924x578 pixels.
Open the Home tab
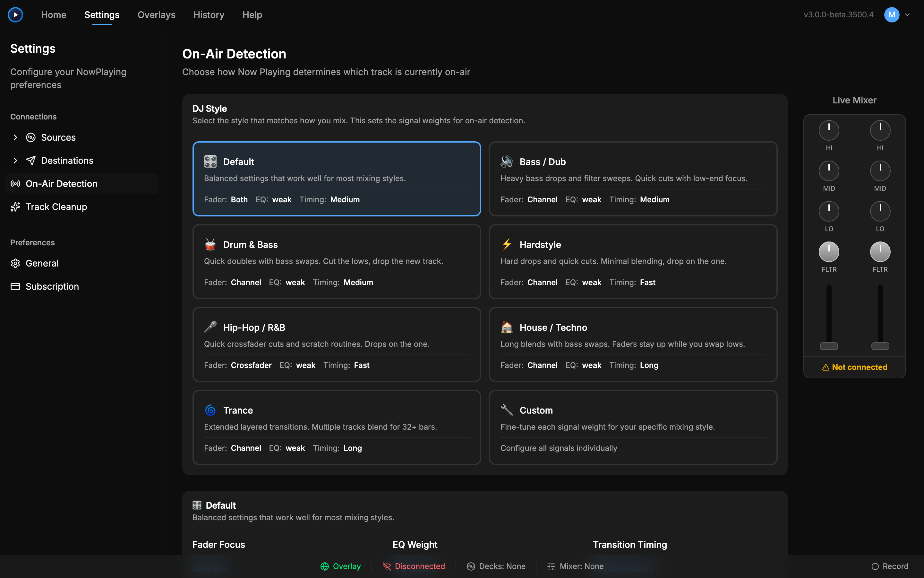54,15
